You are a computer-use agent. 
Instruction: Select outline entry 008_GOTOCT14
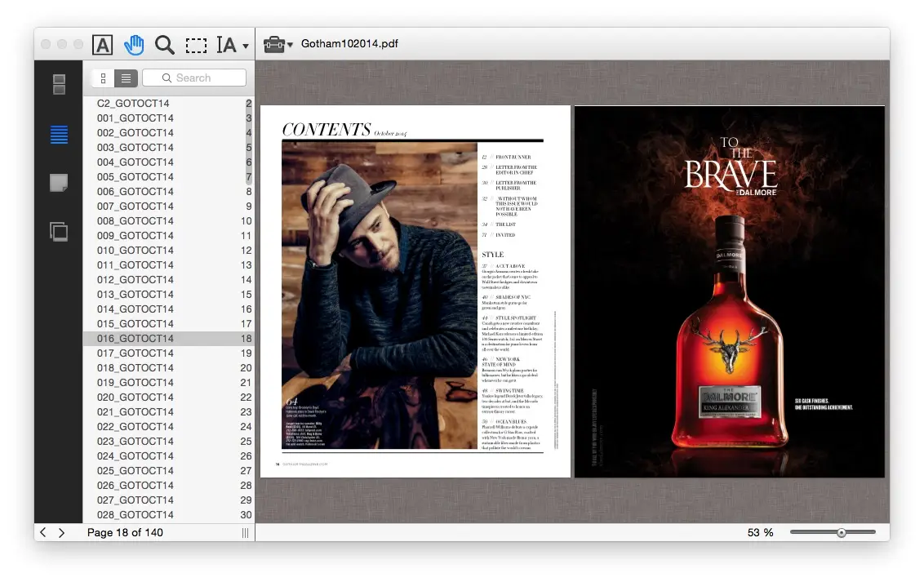point(168,221)
